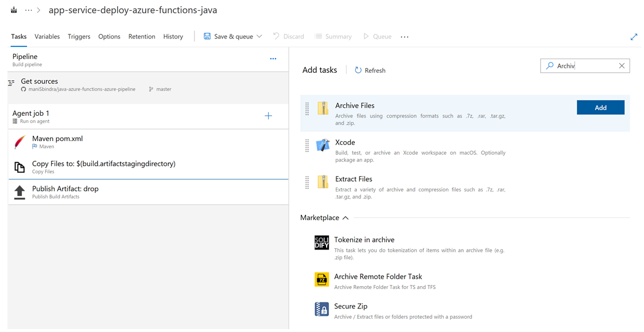Viewport: 644px width, 332px height.
Task: Click the Xcode drag handle
Action: [307, 146]
